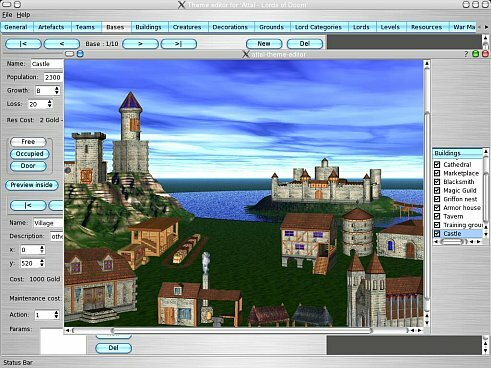
Task: Click the help question mark icon
Action: pyautogui.click(x=466, y=54)
